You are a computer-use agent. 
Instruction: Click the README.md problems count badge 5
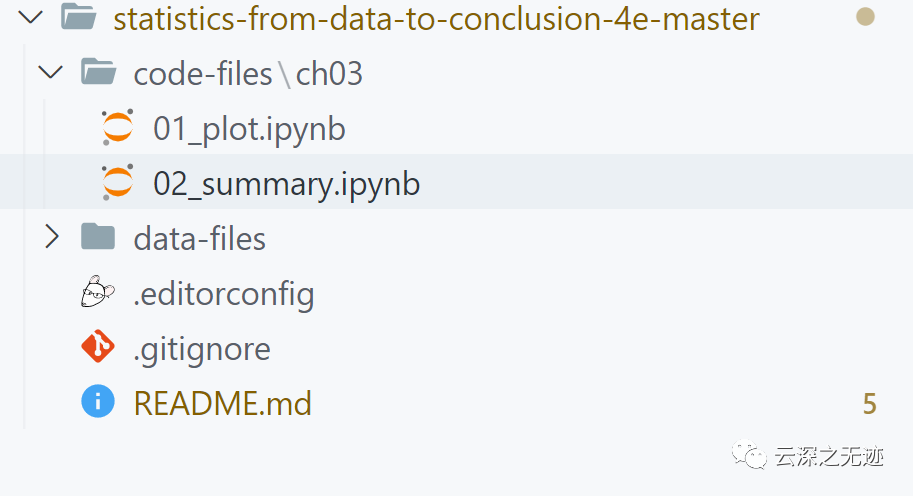[869, 404]
